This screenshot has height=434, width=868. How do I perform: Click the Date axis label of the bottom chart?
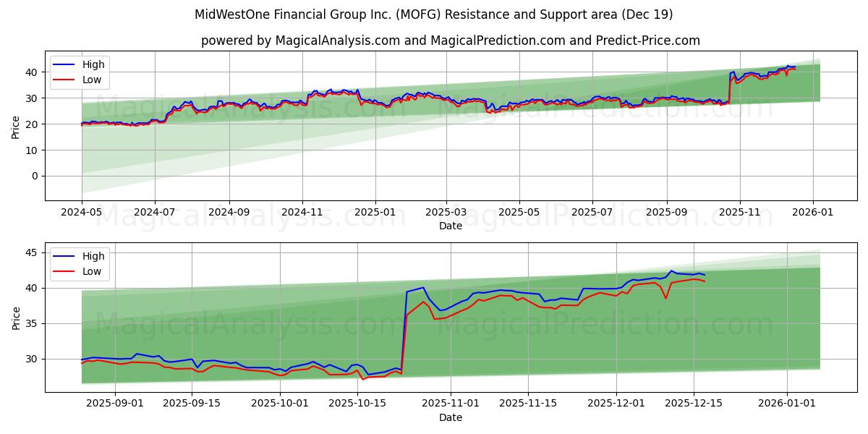tap(450, 417)
